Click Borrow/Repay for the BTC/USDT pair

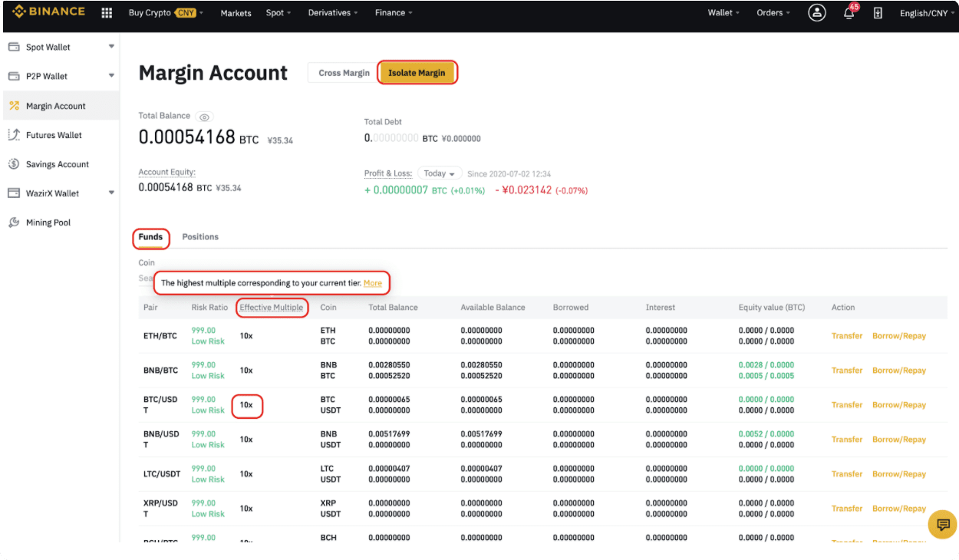pyautogui.click(x=899, y=405)
